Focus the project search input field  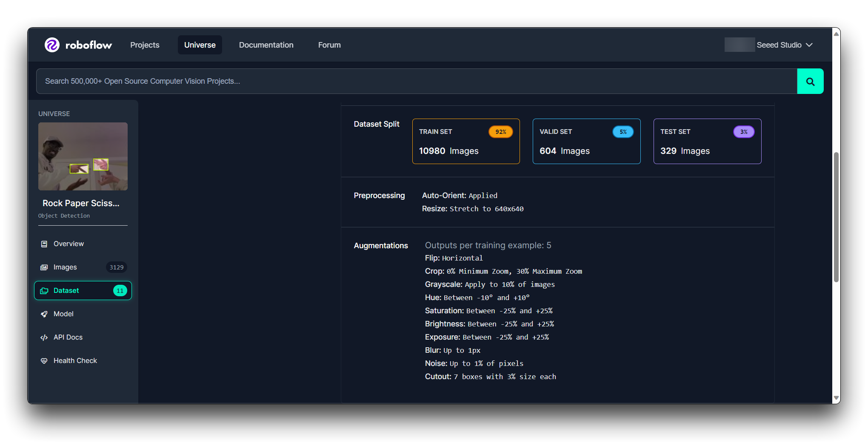pyautogui.click(x=417, y=81)
